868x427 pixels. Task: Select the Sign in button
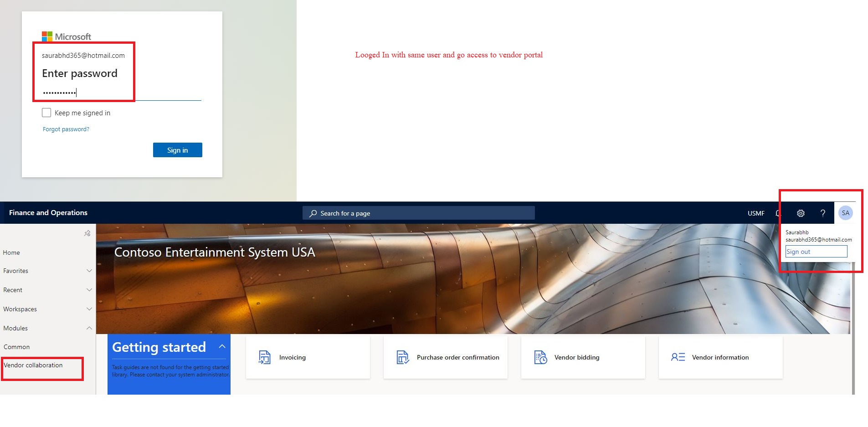click(177, 149)
